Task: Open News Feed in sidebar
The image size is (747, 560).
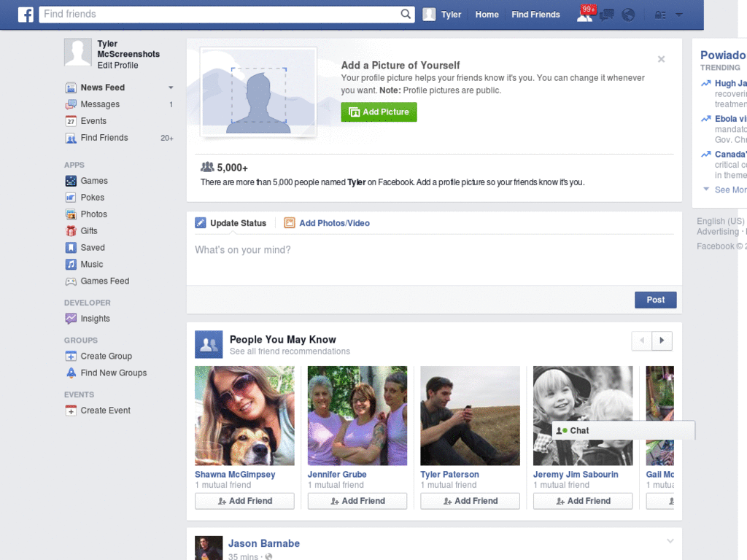Action: click(102, 87)
